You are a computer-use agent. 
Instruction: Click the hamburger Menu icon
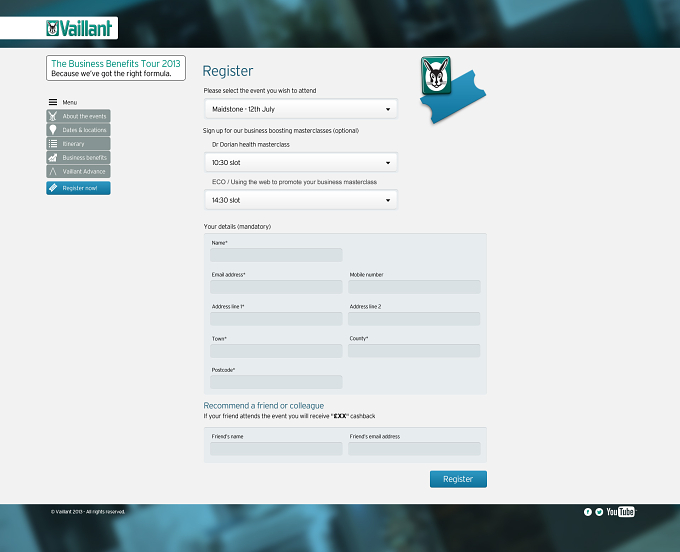(53, 102)
